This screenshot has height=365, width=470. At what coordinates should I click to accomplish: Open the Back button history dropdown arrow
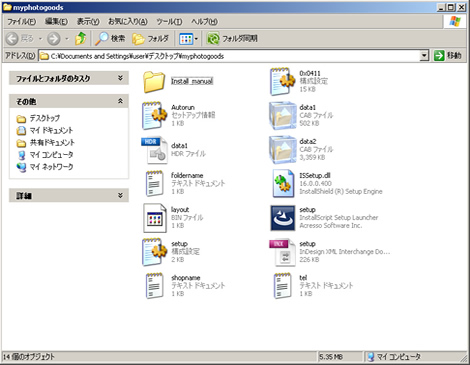(x=40, y=39)
